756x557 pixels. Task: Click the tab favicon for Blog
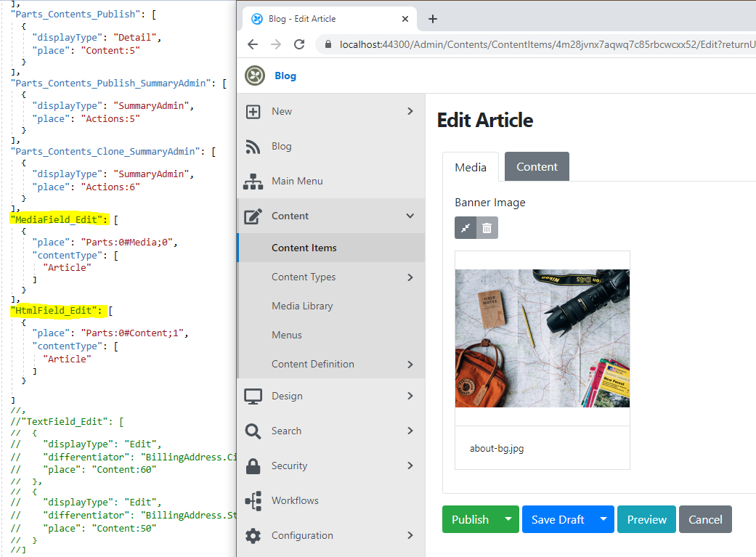click(258, 19)
